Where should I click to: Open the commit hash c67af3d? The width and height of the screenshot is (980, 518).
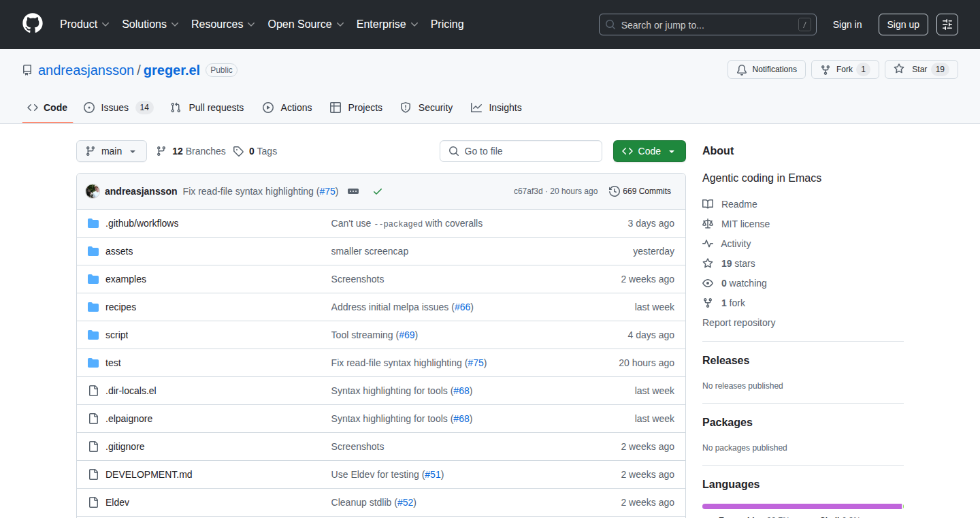(x=528, y=191)
